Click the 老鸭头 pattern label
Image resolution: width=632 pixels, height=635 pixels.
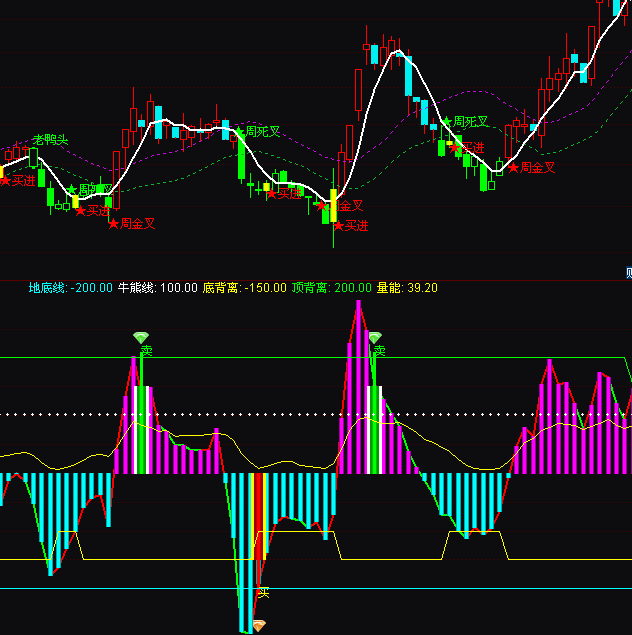pos(50,139)
